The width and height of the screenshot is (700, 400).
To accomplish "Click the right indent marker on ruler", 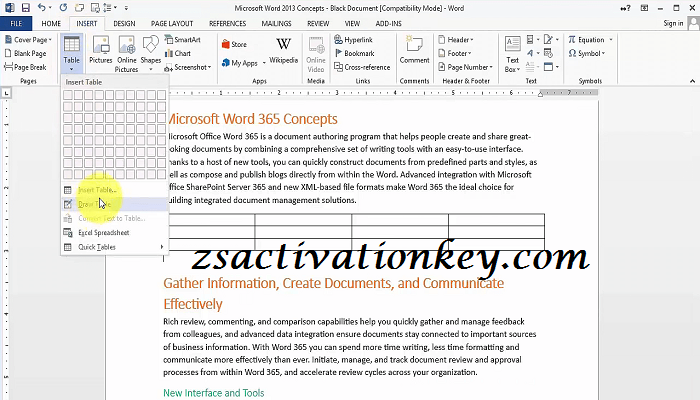I will 540,94.
